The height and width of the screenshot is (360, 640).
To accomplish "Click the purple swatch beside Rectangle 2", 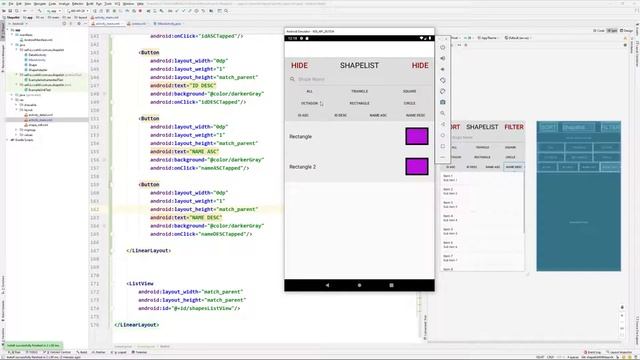I will tap(417, 167).
